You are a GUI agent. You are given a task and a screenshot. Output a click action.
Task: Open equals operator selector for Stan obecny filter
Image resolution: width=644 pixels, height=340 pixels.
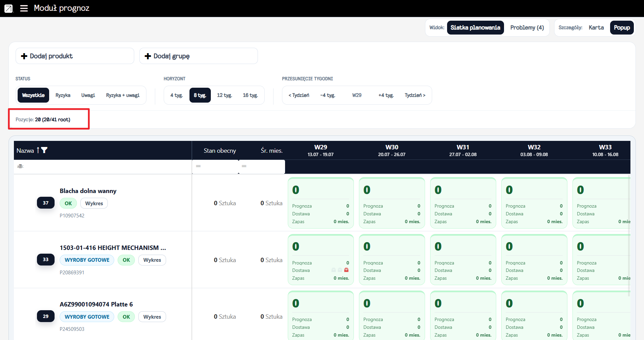point(198,166)
